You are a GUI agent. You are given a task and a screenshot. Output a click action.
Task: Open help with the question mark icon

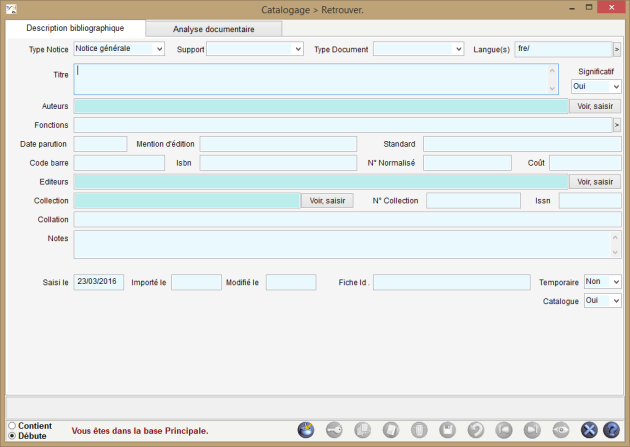point(611,430)
